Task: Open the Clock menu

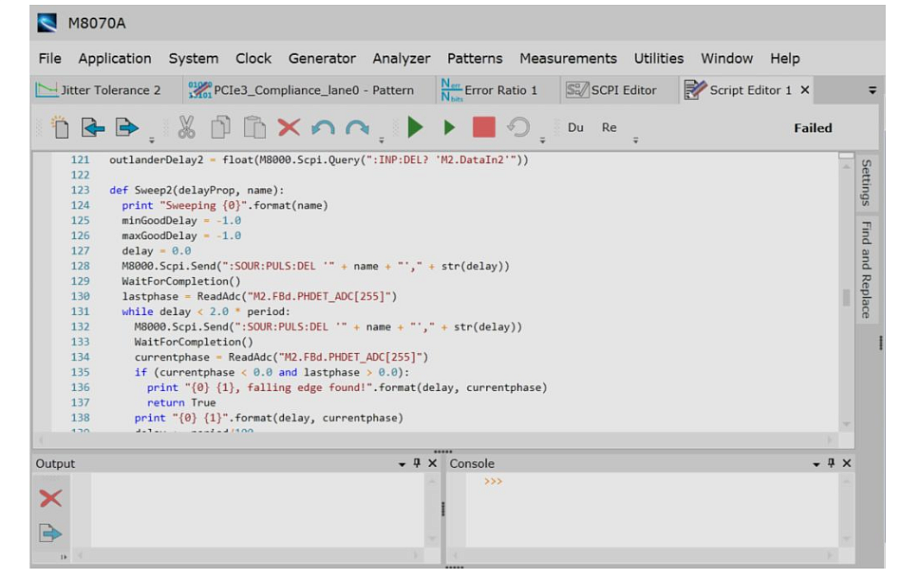Action: tap(253, 59)
